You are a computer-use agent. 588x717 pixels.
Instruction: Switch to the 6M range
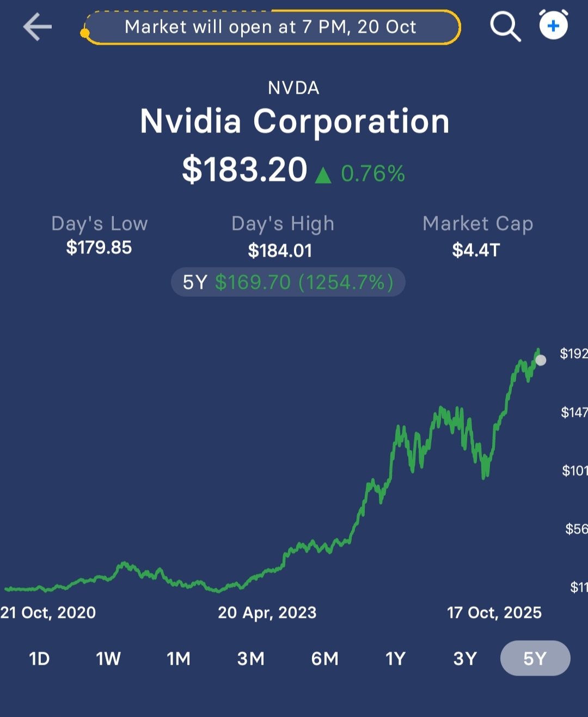(324, 659)
